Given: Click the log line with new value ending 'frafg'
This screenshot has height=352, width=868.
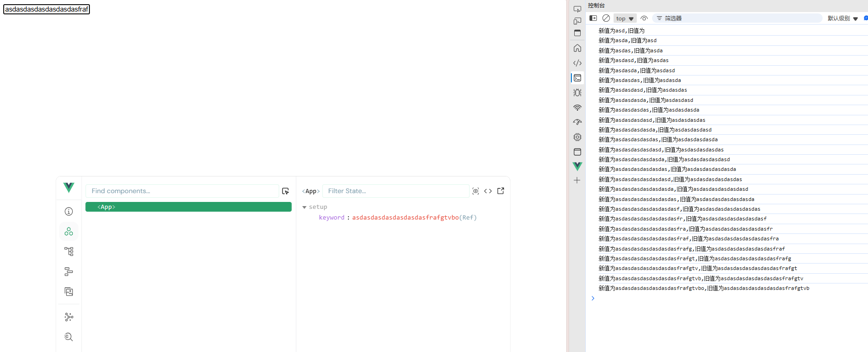Looking at the screenshot, I should click(692, 249).
